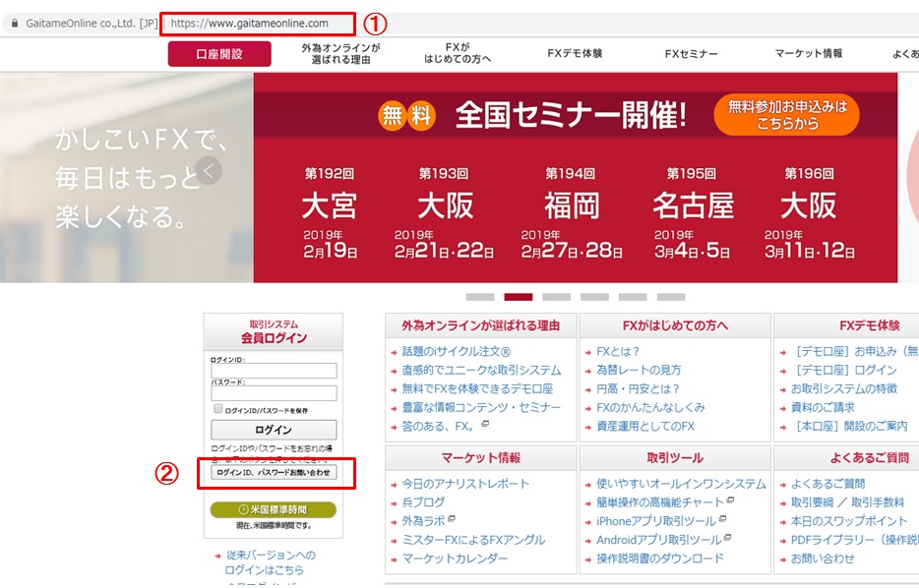Viewport: 919px width, 588px height.
Task: Click the red arrow bullet beside FXとは？
Action: click(587, 353)
